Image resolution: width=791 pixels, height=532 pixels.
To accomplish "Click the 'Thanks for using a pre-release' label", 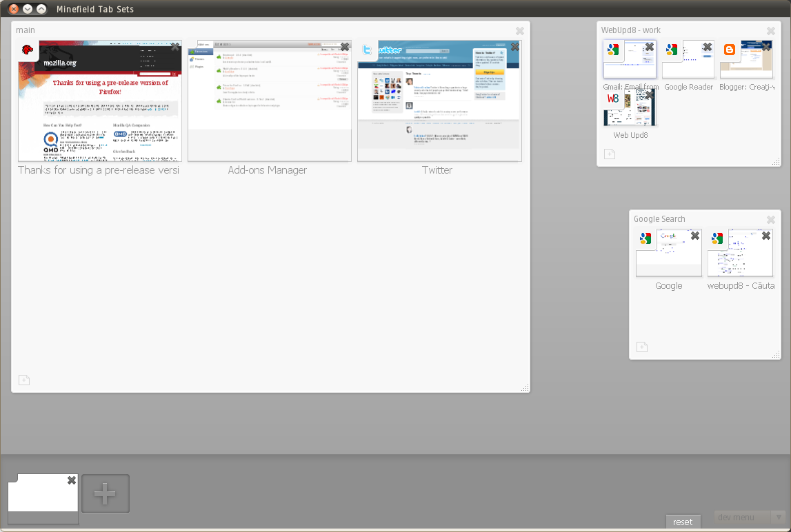I will (x=99, y=170).
